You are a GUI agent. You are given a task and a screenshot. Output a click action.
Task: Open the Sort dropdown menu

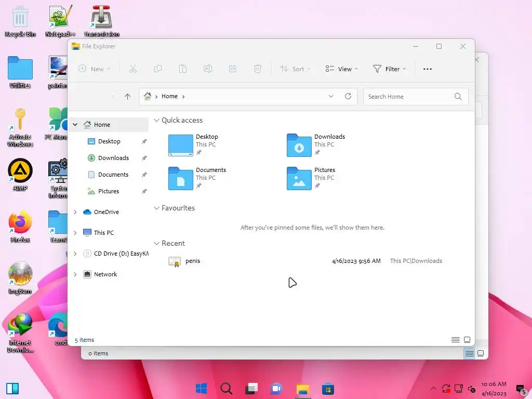pyautogui.click(x=295, y=69)
